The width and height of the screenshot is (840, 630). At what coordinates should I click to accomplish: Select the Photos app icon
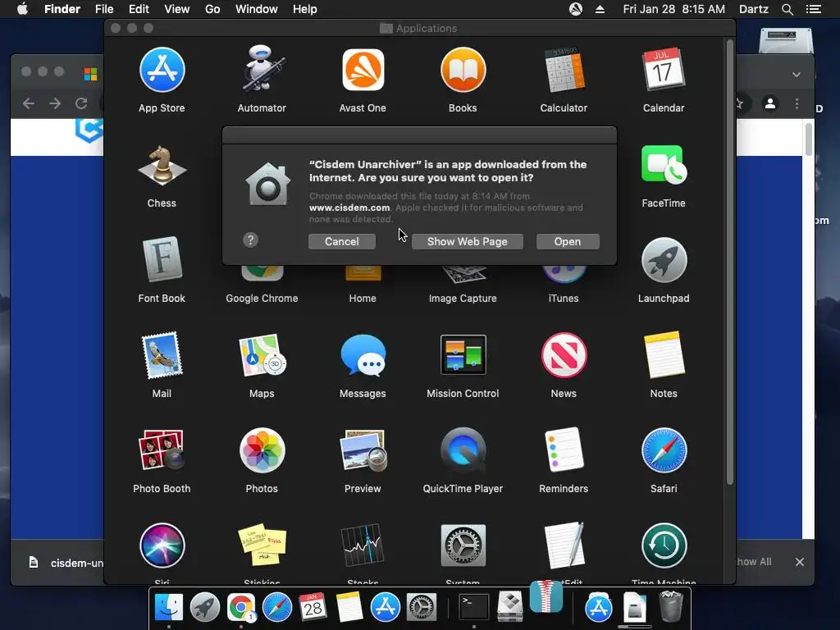262,450
